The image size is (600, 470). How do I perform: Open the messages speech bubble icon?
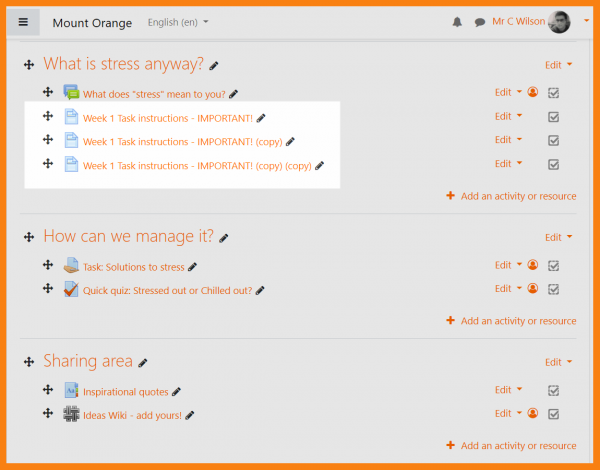tap(480, 22)
